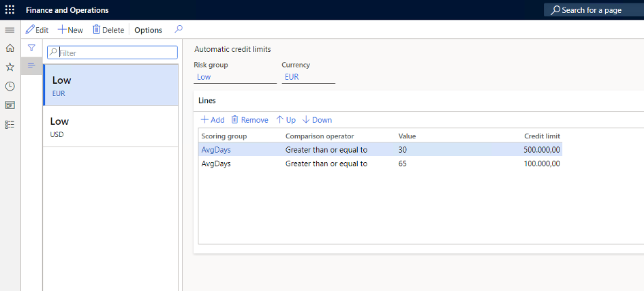Open Modules list icon in sidebar
The image size is (644, 291).
point(10,124)
